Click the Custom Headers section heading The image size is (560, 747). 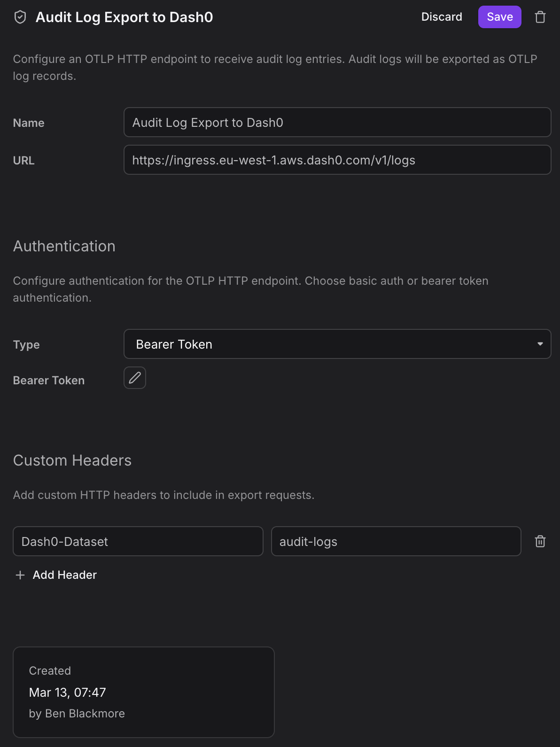(x=72, y=460)
